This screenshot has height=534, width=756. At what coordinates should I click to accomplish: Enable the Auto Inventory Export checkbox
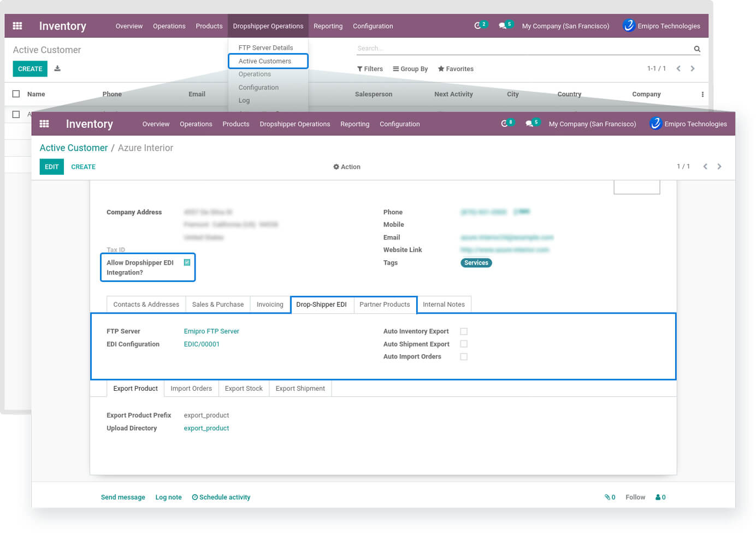pyautogui.click(x=464, y=332)
